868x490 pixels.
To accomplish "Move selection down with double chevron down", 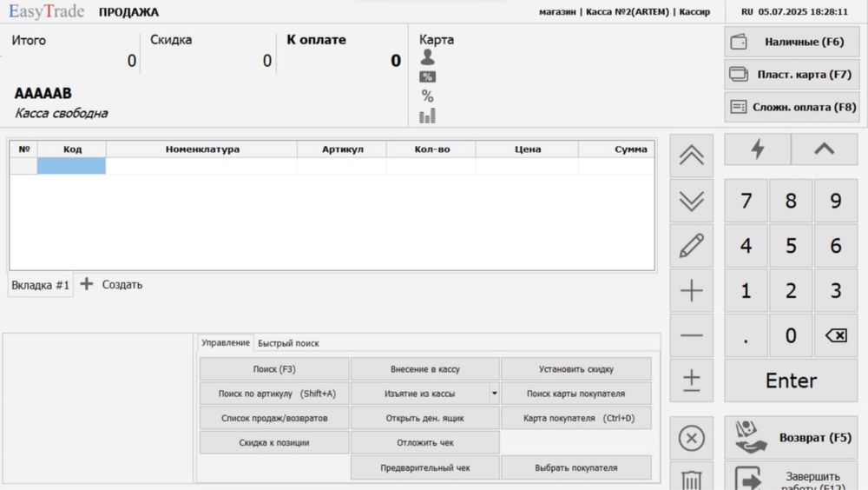I will 692,201.
